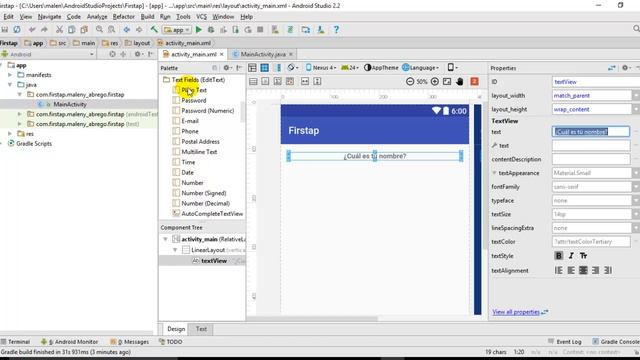Open the Terminal tool window

(16, 342)
